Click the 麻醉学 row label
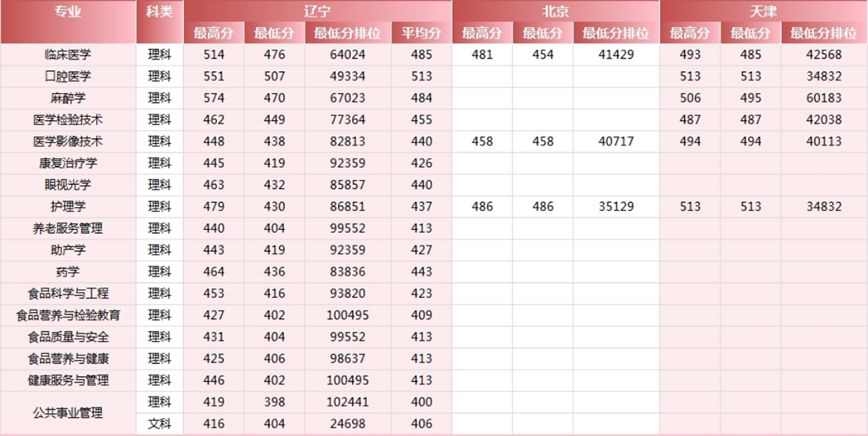 pos(68,98)
